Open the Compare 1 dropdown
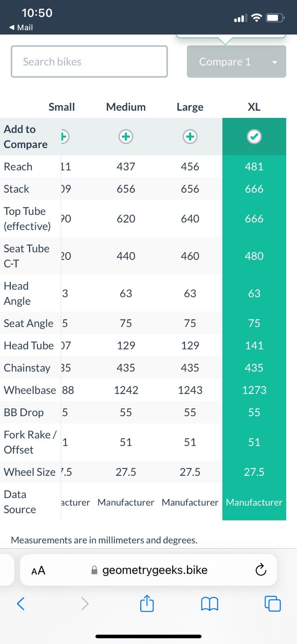Image resolution: width=297 pixels, height=644 pixels. click(x=225, y=62)
